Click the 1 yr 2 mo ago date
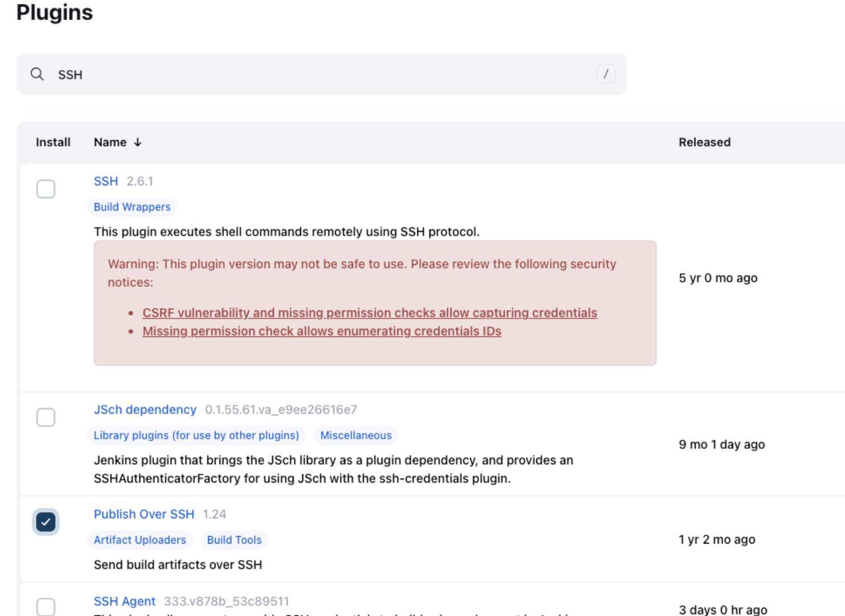Viewport: 845px width, 616px height. (x=717, y=540)
